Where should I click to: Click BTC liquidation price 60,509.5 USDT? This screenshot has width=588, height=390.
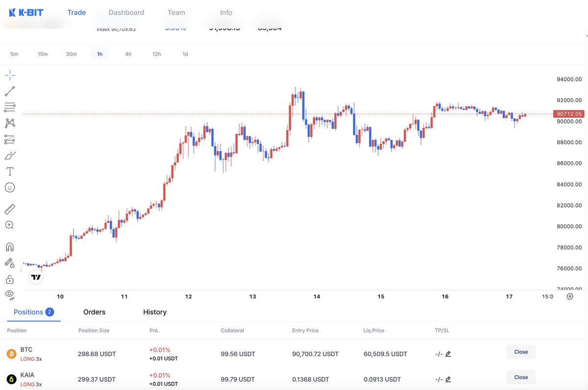(385, 354)
